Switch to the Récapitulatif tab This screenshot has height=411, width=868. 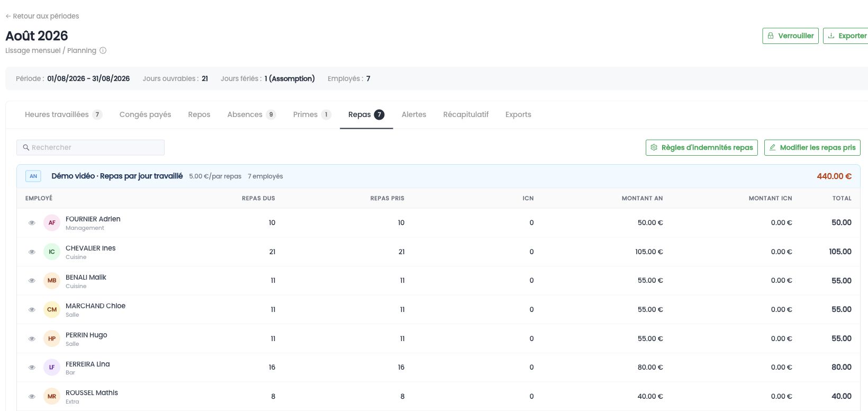[x=466, y=114]
